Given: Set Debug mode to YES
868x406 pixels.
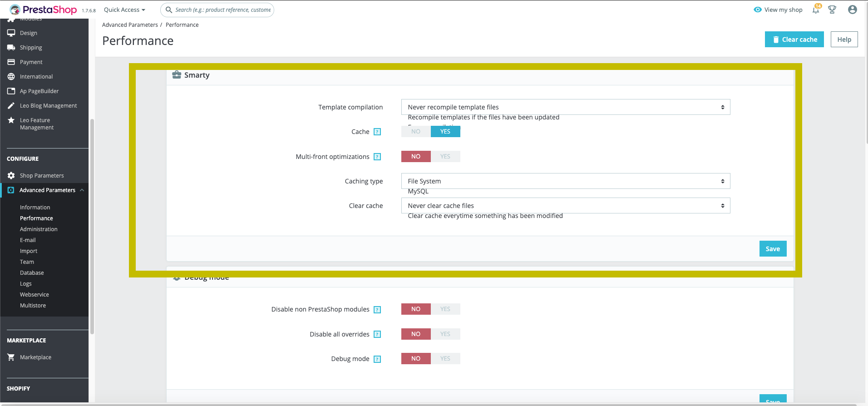Looking at the screenshot, I should click(x=445, y=358).
